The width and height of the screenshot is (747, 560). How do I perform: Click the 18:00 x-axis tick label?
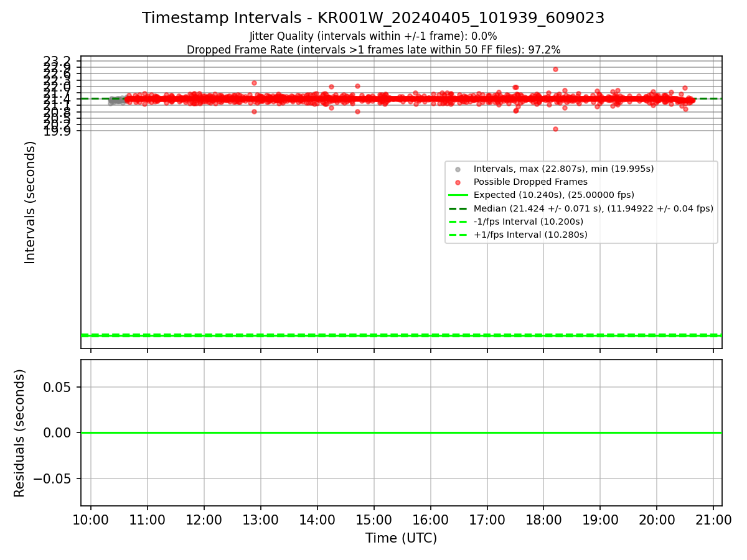pyautogui.click(x=543, y=520)
